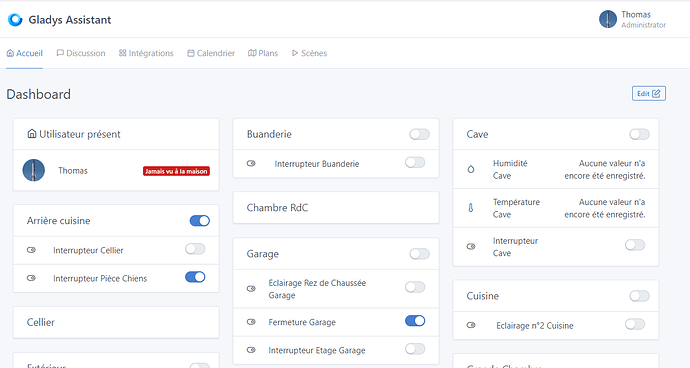Image resolution: width=690 pixels, height=368 pixels.
Task: Open the Plans tab
Action: [263, 53]
